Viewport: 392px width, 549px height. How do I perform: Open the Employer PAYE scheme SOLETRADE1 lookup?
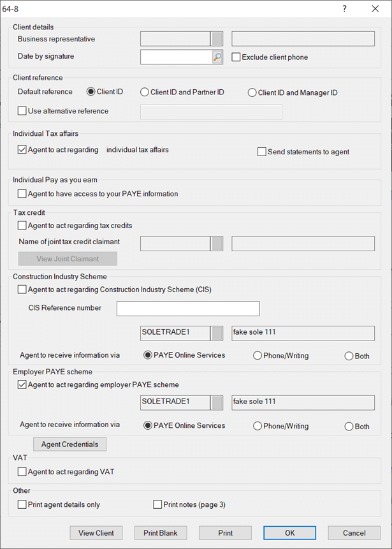217,402
